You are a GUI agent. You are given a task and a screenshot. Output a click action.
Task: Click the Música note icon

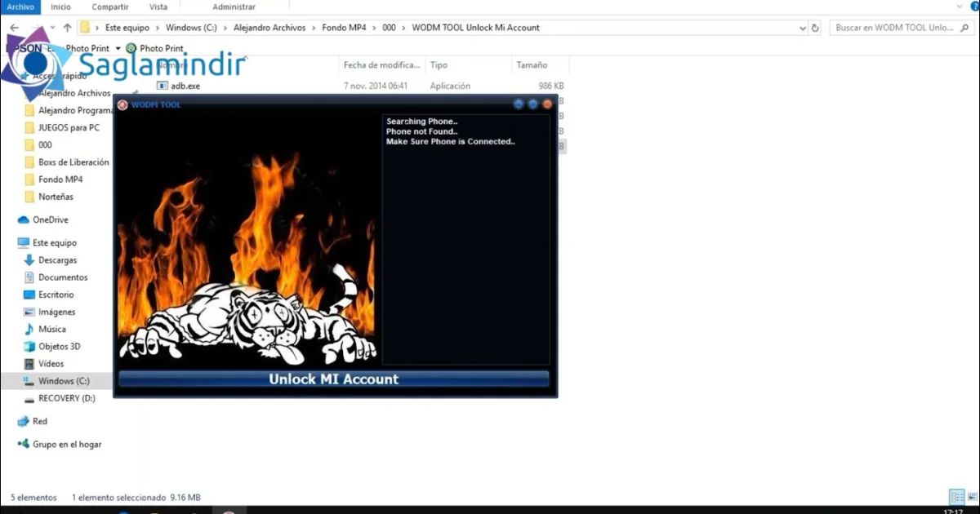[x=29, y=330]
